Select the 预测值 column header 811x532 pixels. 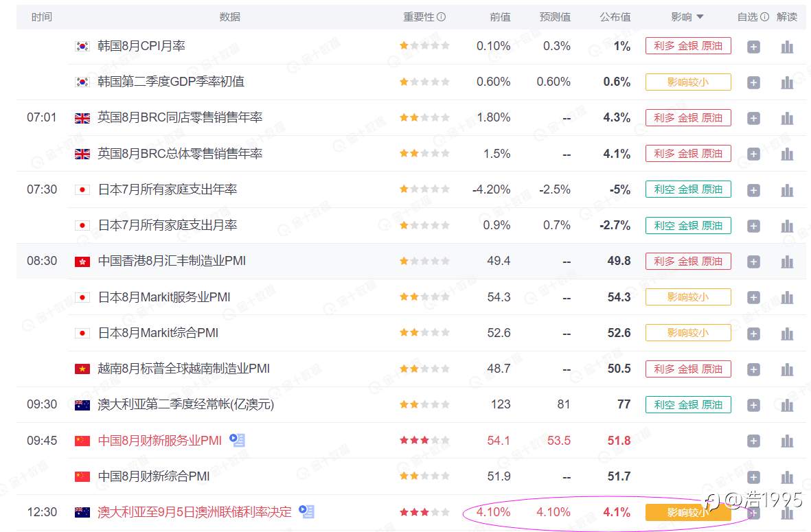tap(555, 17)
